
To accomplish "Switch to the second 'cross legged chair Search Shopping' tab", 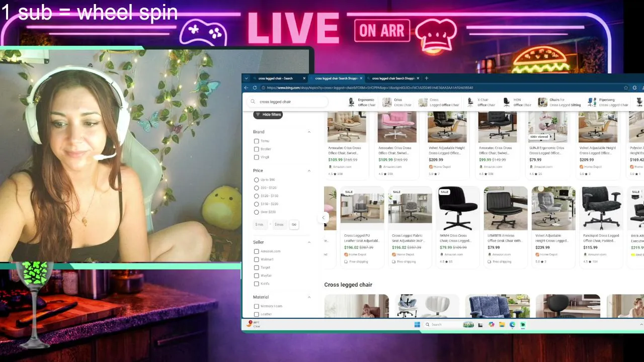I will [x=336, y=78].
